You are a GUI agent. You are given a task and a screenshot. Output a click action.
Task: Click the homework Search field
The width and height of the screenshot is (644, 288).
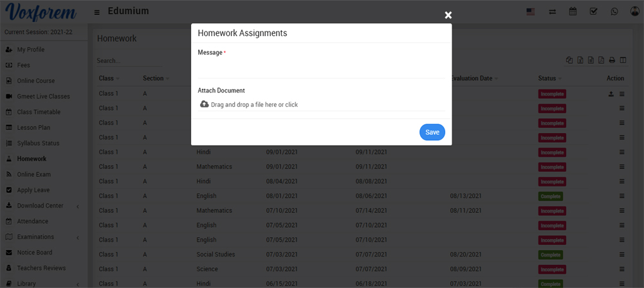119,61
